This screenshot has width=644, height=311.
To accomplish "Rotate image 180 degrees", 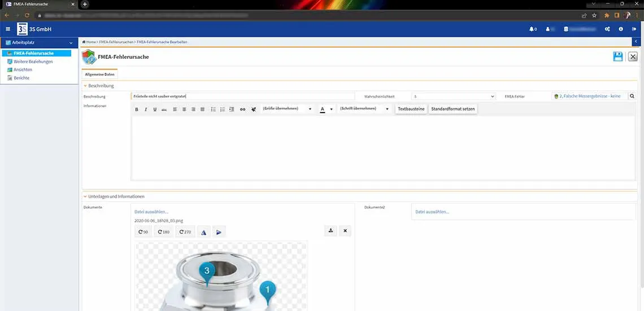I will (163, 232).
